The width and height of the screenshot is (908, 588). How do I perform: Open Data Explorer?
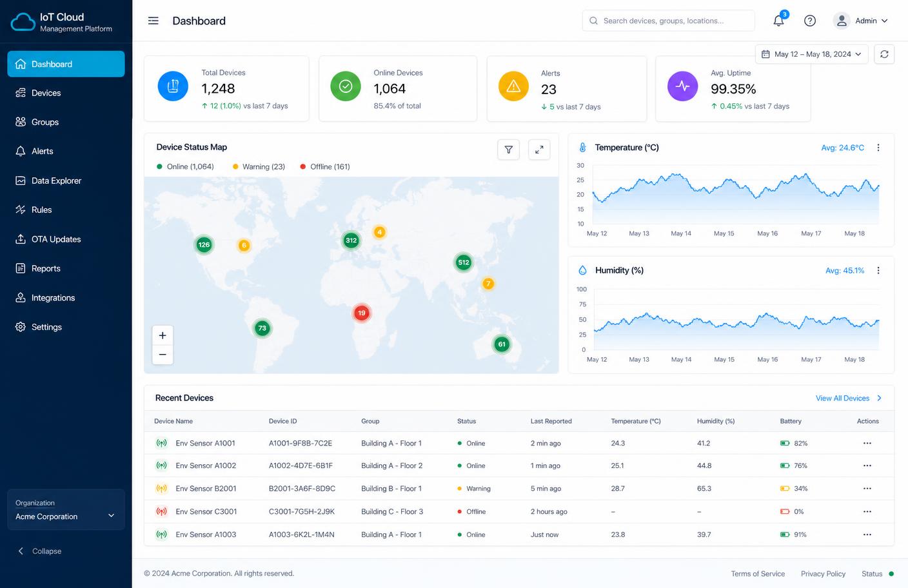(66, 181)
